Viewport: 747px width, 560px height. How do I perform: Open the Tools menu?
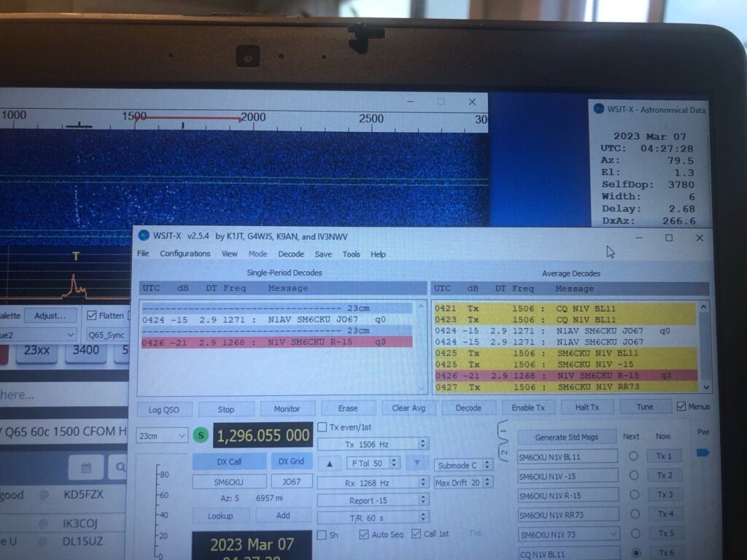coord(351,254)
